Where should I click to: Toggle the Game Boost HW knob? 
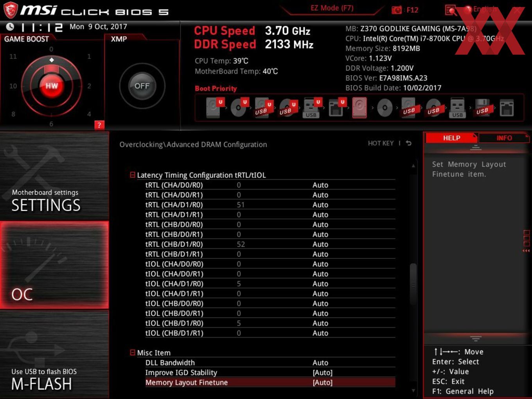pos(51,86)
